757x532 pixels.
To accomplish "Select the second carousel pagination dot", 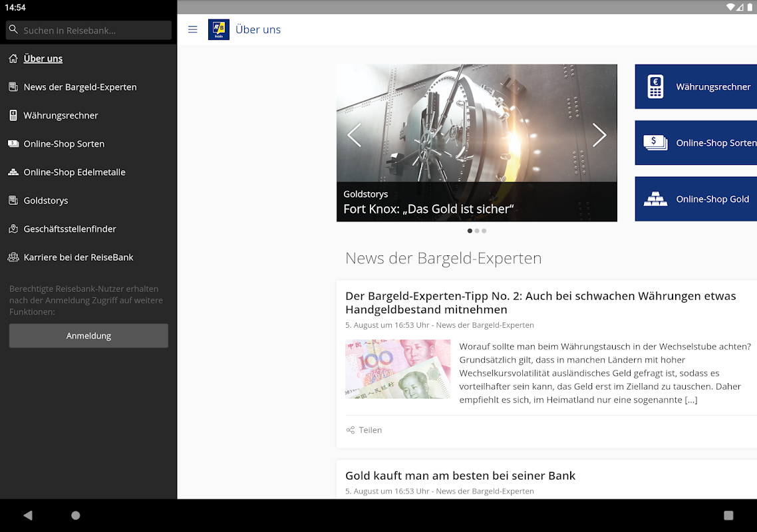I will point(477,231).
